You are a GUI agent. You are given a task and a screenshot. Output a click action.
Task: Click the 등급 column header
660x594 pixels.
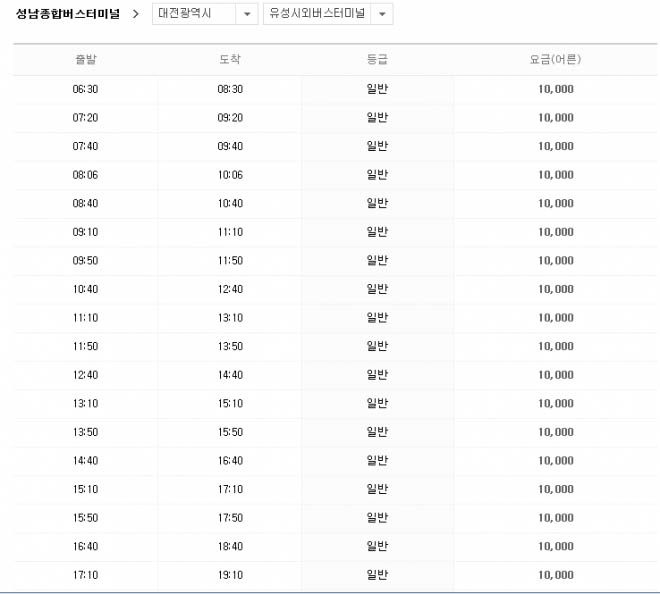coord(377,59)
